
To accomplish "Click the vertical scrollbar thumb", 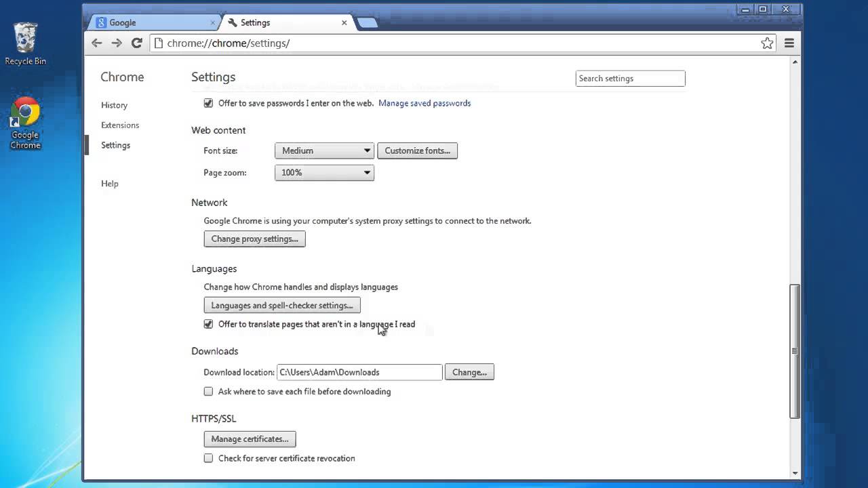I will 795,351.
